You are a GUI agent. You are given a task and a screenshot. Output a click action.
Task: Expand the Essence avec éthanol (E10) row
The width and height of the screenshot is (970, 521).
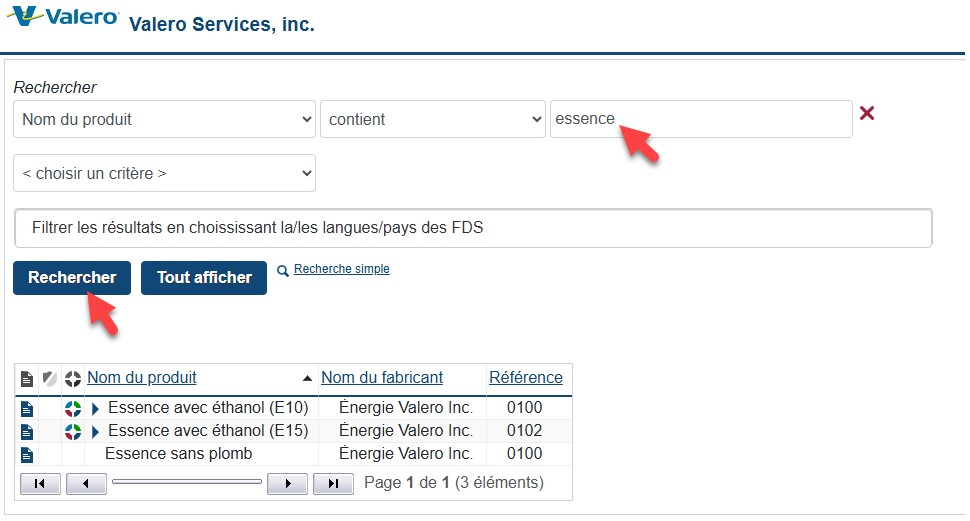point(96,408)
